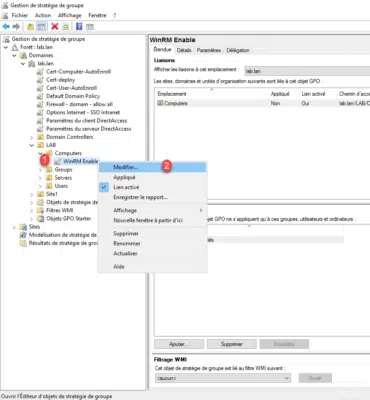Switch to the Paramètres tab
This screenshot has width=370, height=400.
coord(209,50)
